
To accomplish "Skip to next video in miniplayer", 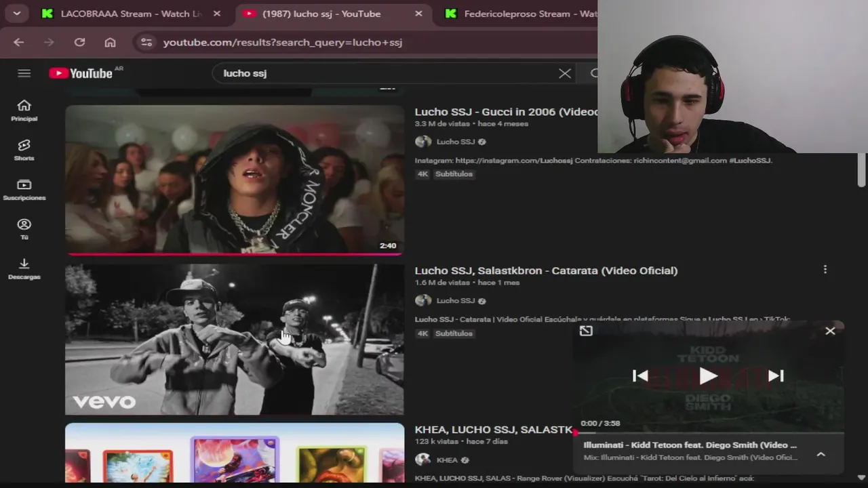I will [x=776, y=375].
